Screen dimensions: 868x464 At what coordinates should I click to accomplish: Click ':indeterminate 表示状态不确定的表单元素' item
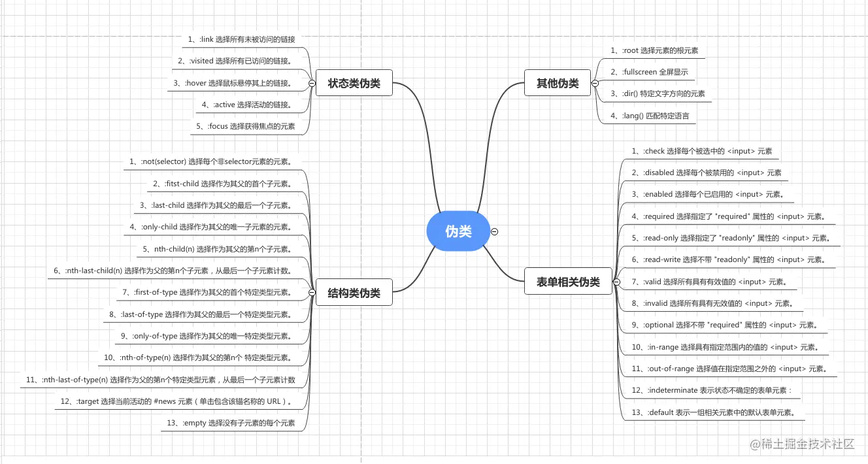click(x=712, y=391)
